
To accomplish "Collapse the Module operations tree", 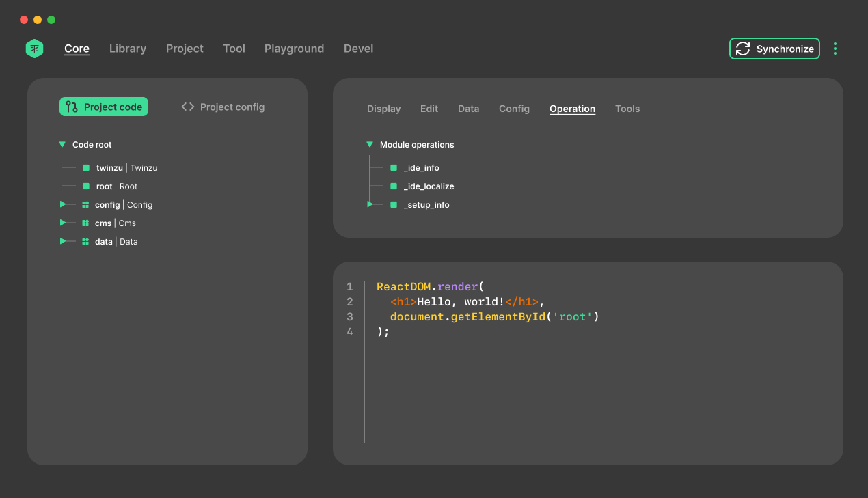I will point(370,145).
